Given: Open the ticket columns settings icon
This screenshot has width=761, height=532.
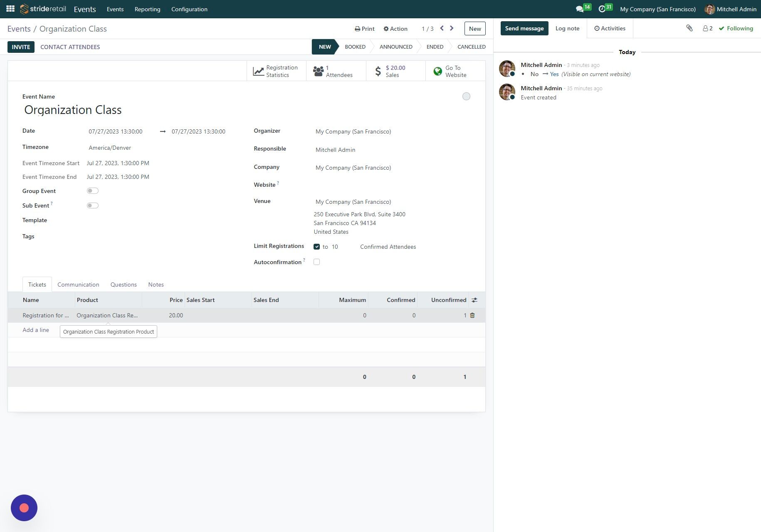Looking at the screenshot, I should pos(474,300).
